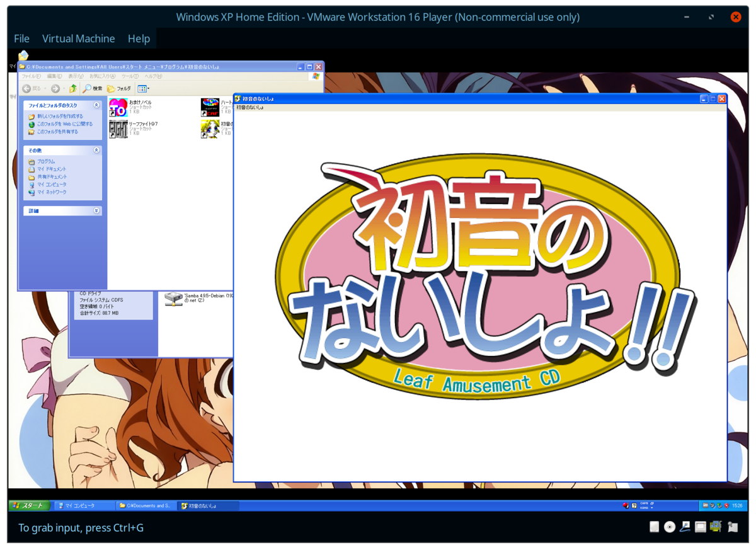
Task: Open プログラム link under その他
Action: pyautogui.click(x=46, y=161)
